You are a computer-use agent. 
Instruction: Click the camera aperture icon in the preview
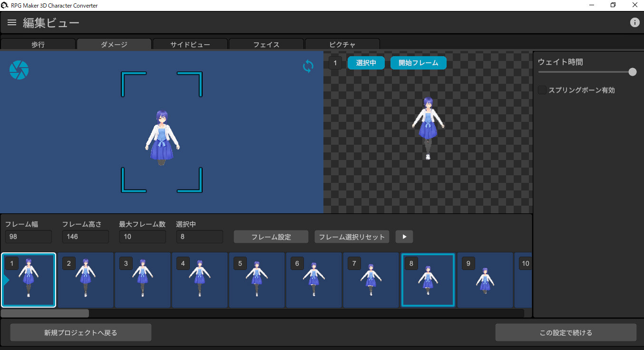(19, 70)
